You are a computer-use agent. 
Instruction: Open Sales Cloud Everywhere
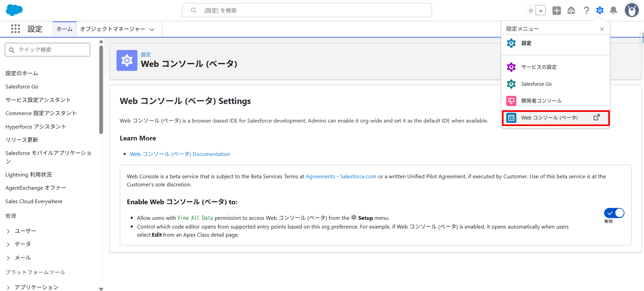(34, 201)
